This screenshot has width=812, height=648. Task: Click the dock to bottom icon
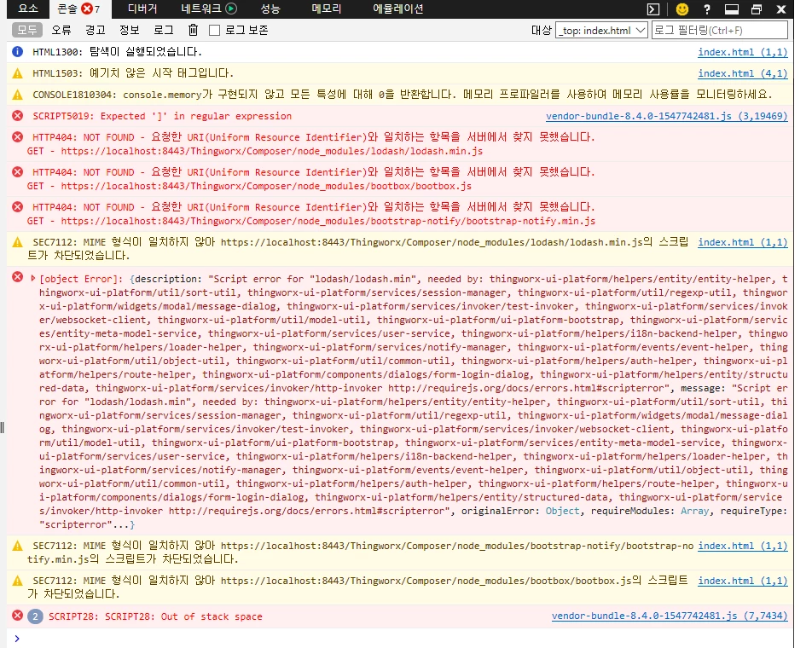click(731, 9)
